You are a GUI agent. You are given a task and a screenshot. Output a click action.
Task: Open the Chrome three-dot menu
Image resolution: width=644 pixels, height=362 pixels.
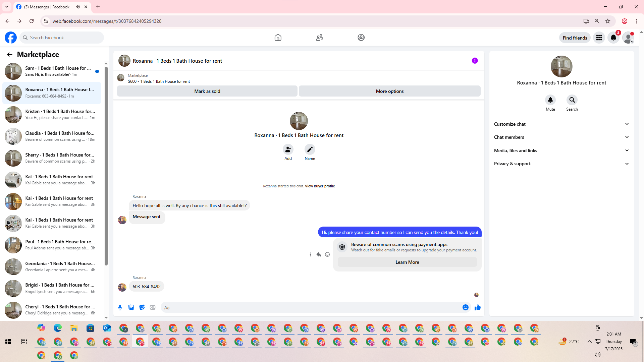[x=637, y=21]
